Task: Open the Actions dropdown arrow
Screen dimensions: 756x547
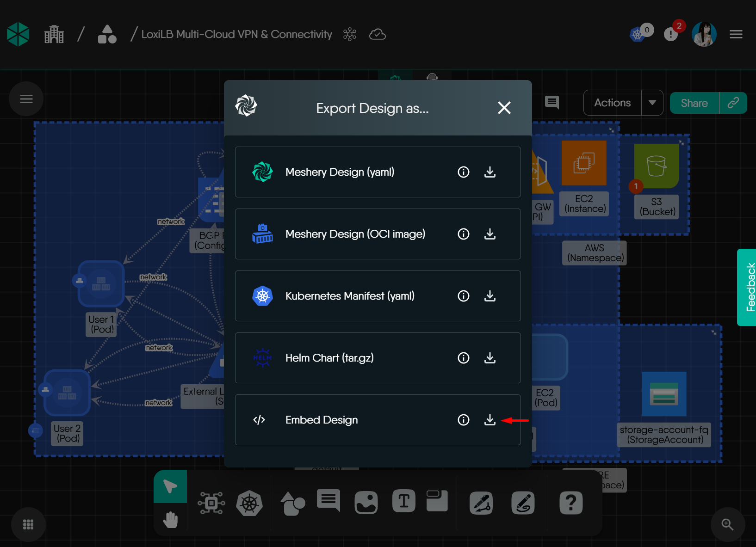Action: [652, 103]
